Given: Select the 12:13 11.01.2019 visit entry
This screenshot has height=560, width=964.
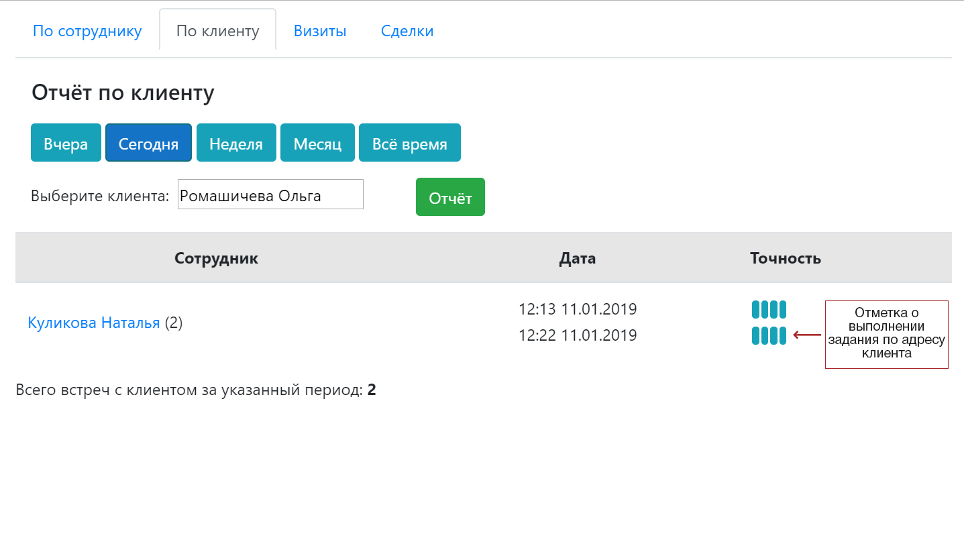Looking at the screenshot, I should (578, 309).
